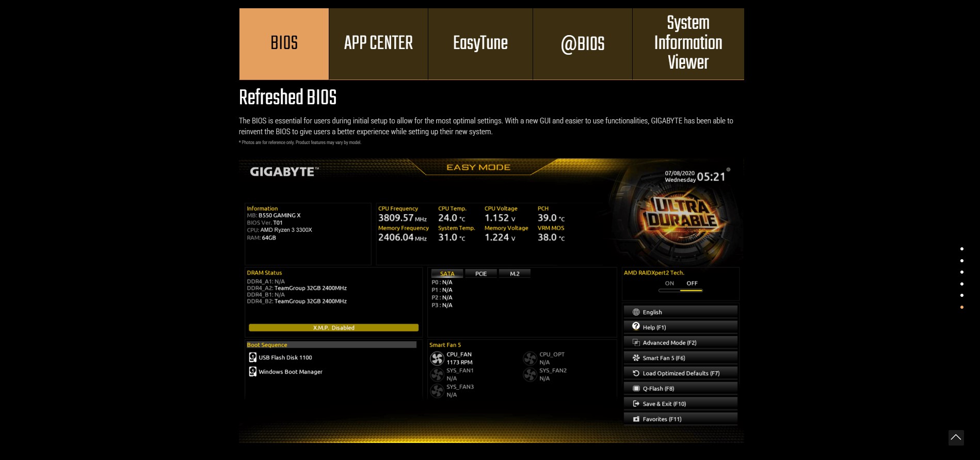Image resolution: width=980 pixels, height=460 pixels.
Task: Enter Advanced Mode (F2)
Action: [x=680, y=342]
